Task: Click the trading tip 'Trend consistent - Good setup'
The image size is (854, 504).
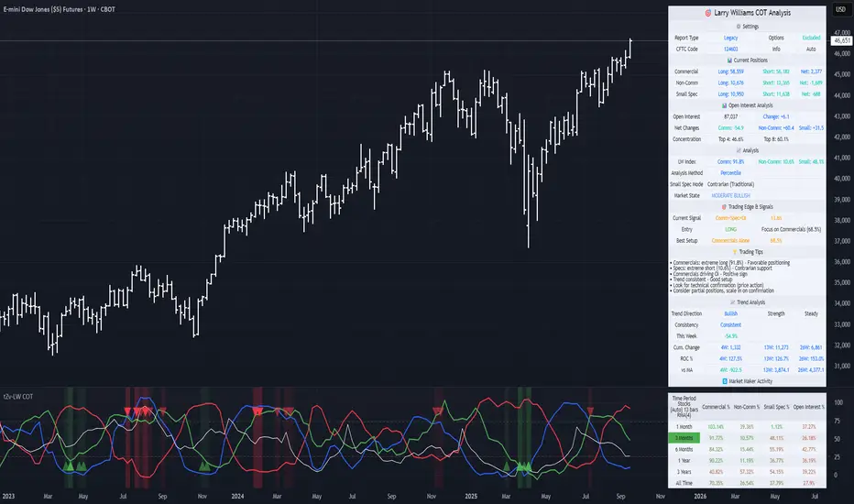Action: coord(702,279)
